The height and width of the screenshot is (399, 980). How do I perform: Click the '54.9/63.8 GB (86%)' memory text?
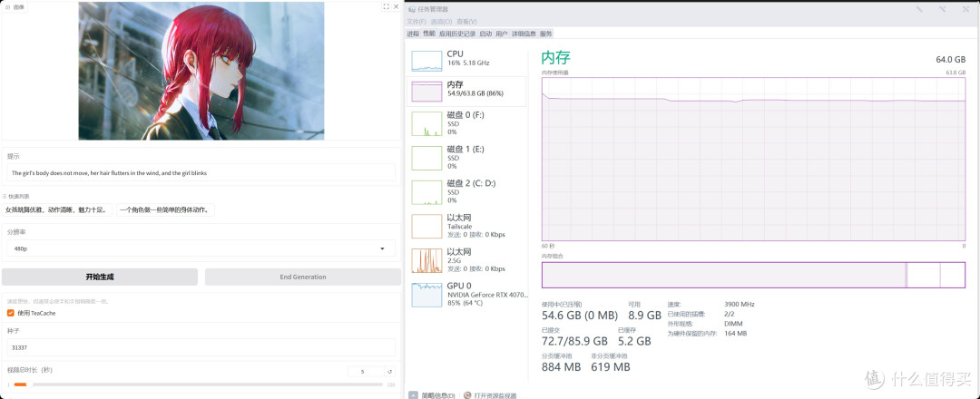(x=475, y=93)
